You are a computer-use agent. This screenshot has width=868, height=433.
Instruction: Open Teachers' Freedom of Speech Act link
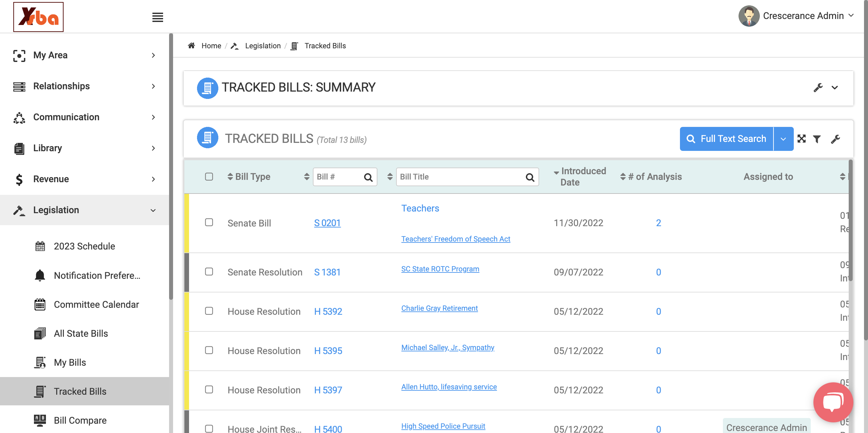tap(456, 239)
